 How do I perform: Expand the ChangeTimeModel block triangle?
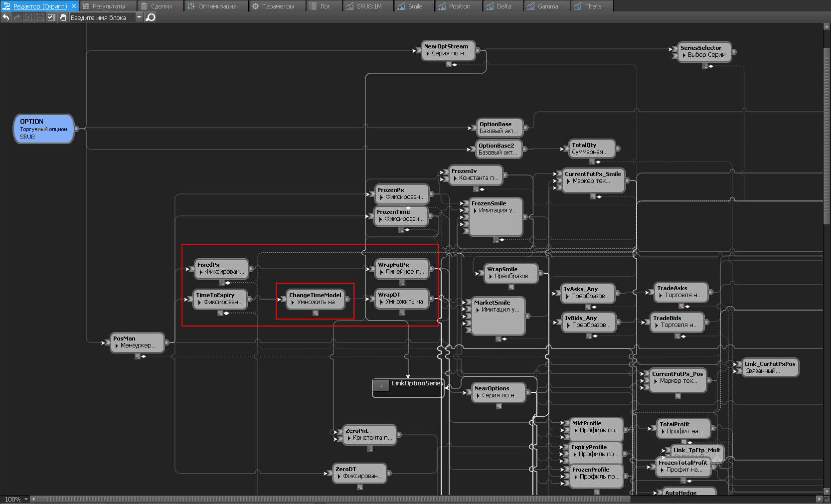293,303
